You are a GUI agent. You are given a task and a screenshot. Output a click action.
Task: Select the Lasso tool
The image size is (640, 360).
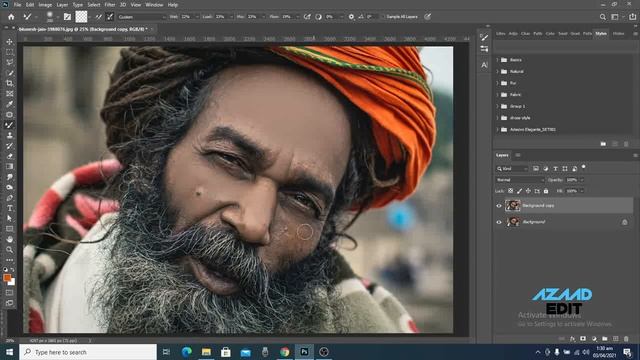coord(9,62)
